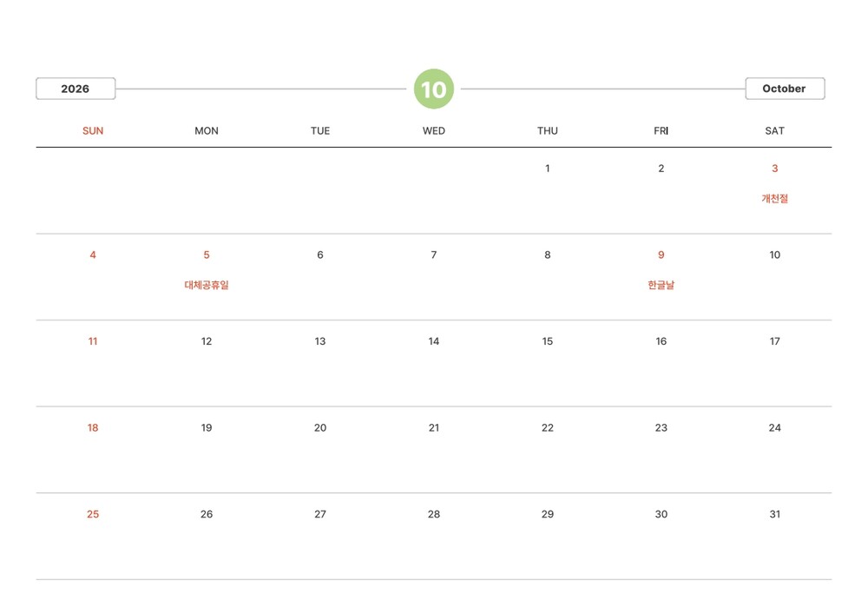
Task: Select date 5 on Monday
Action: pyautogui.click(x=207, y=255)
